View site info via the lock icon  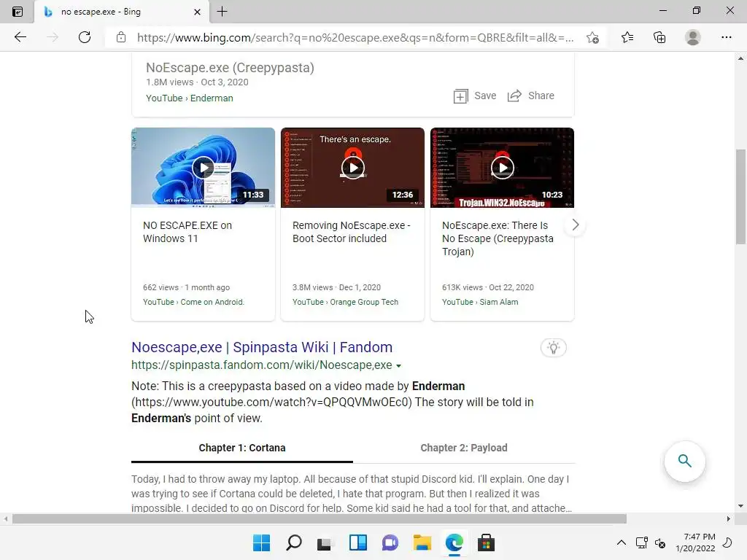[x=121, y=37]
